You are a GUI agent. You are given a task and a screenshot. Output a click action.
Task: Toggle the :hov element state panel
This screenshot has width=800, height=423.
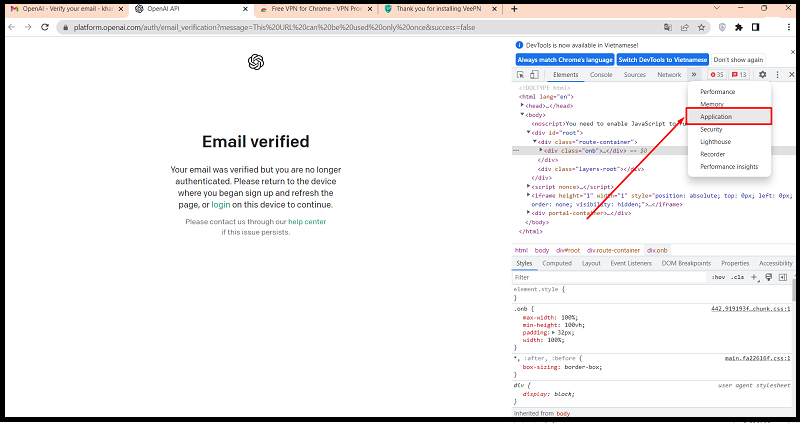coord(717,277)
